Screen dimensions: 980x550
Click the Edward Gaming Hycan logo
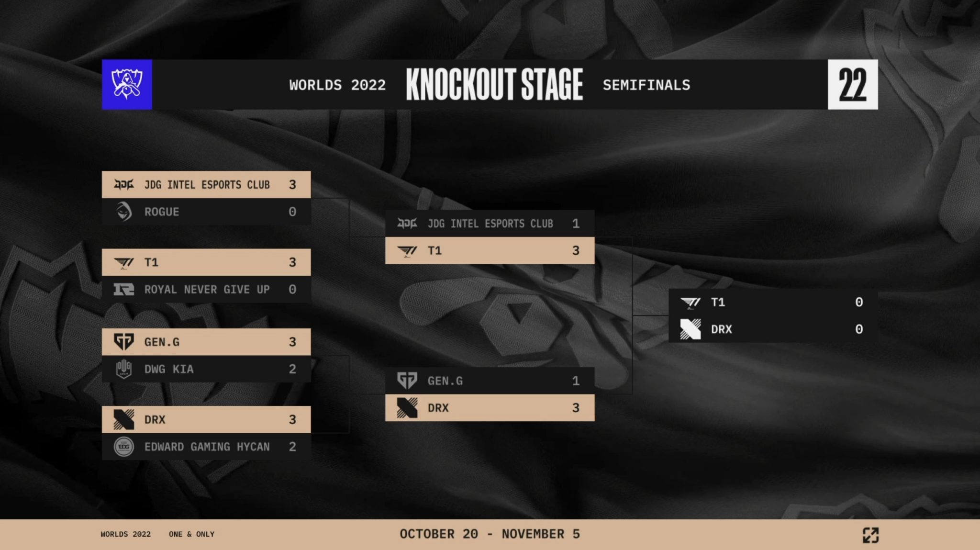click(124, 447)
